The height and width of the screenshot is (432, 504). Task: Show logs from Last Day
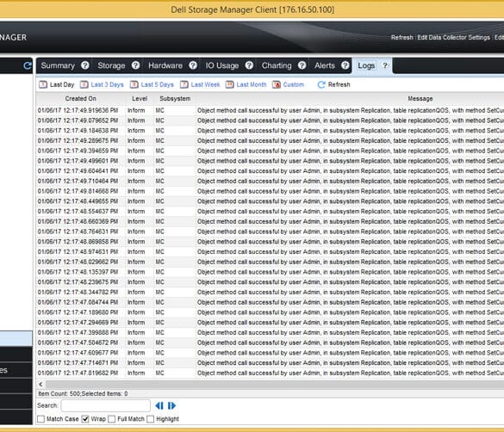[62, 84]
